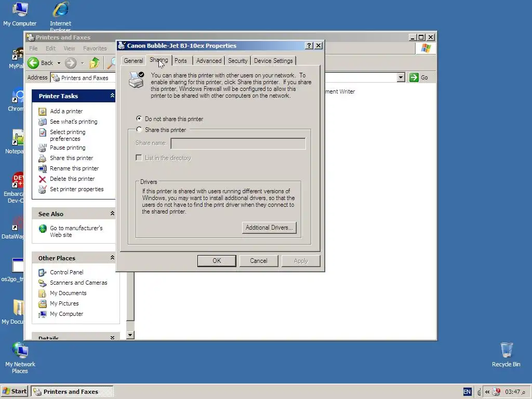Screen dimensions: 532x399
Task: Select the Internet Explorer desktop icon
Action: pos(60,16)
